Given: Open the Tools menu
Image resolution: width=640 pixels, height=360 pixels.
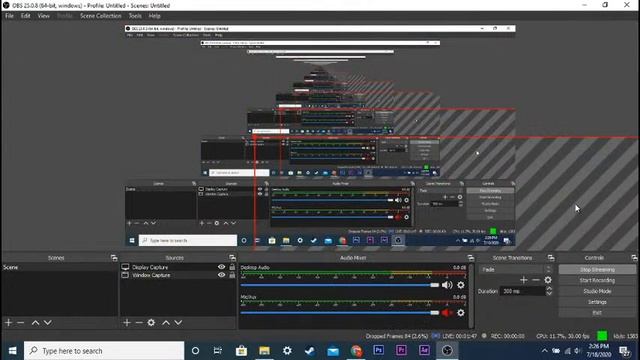Looking at the screenshot, I should coord(135,16).
